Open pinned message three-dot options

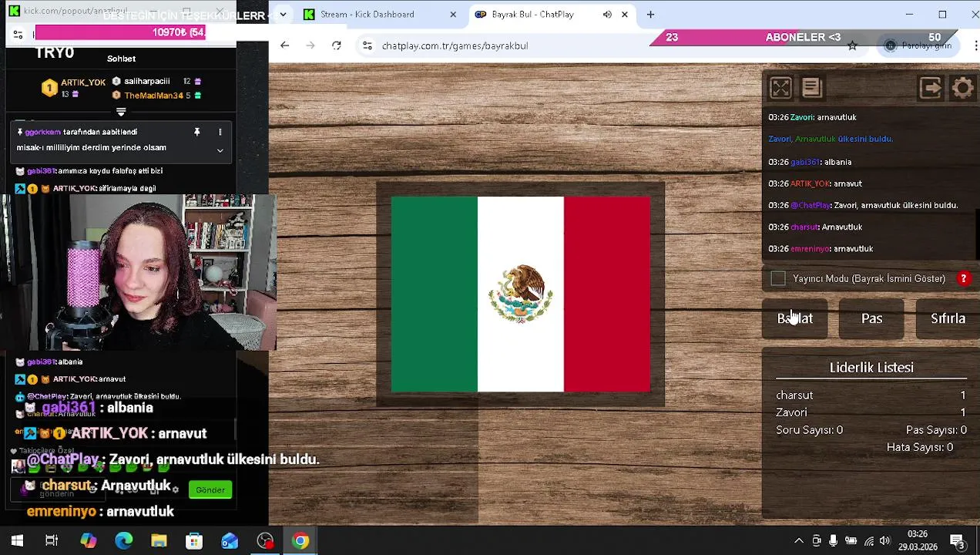220,132
